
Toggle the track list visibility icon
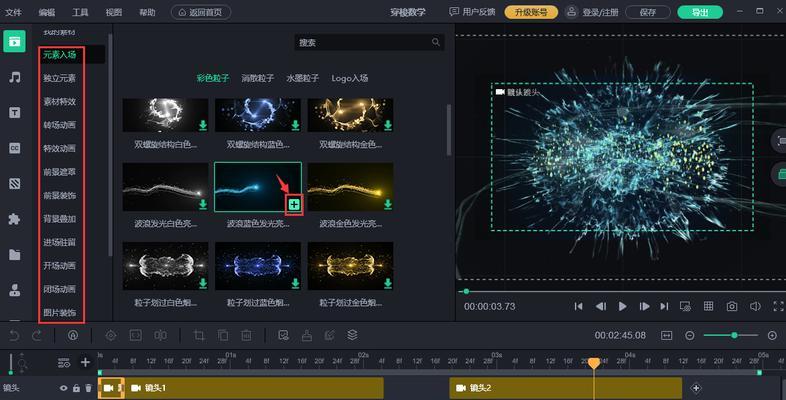pyautogui.click(x=64, y=362)
